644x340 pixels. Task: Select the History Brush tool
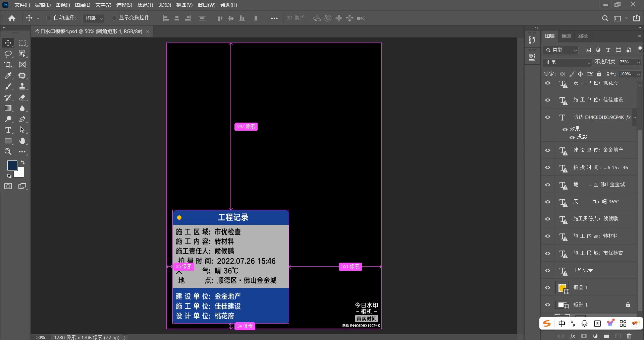[8, 97]
